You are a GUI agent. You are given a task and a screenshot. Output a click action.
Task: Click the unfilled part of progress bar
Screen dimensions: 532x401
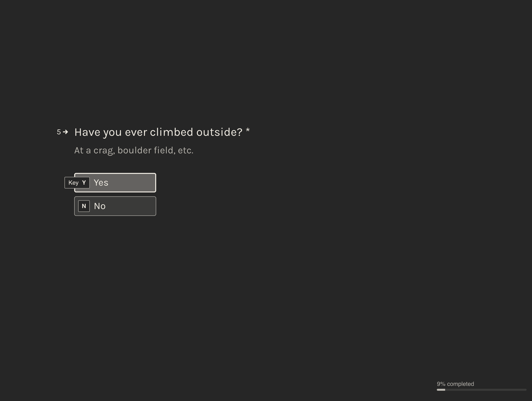[x=486, y=390]
